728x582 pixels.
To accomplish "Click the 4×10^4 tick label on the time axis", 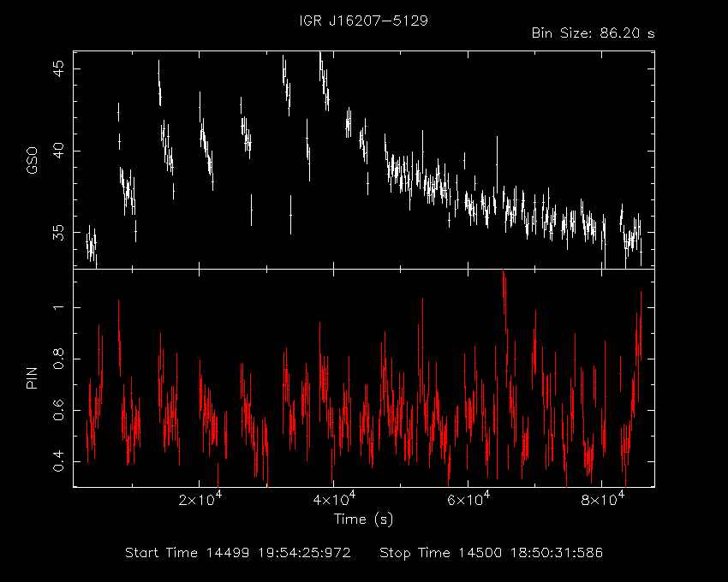I will click(334, 499).
